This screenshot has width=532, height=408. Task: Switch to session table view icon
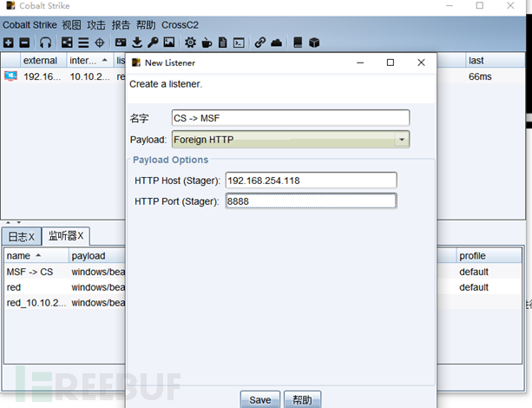[x=83, y=43]
